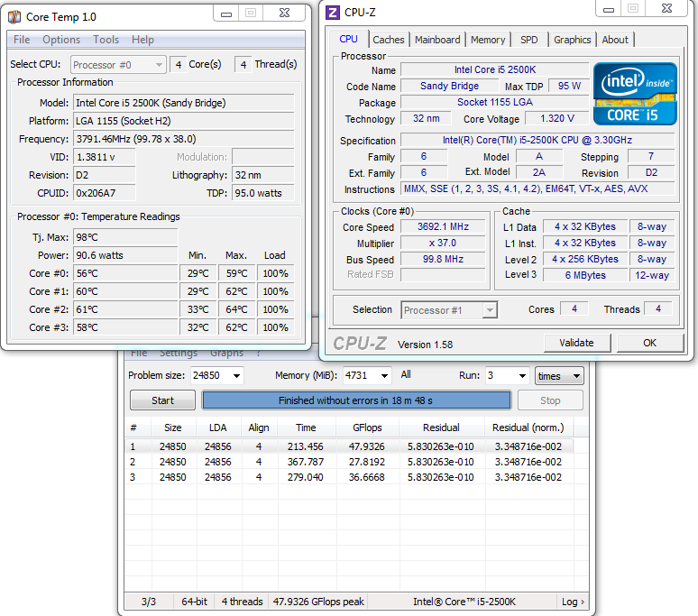
Task: Sort results by the GFlops column header
Action: tap(367, 428)
